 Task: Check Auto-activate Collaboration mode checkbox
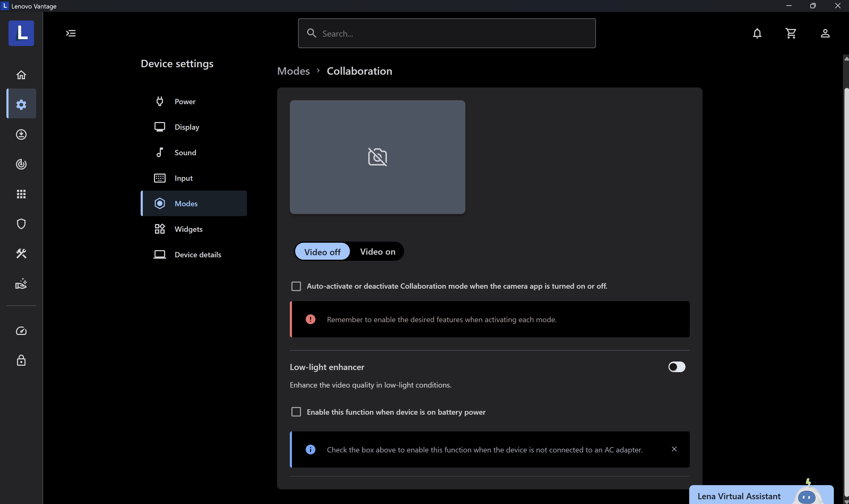point(296,286)
